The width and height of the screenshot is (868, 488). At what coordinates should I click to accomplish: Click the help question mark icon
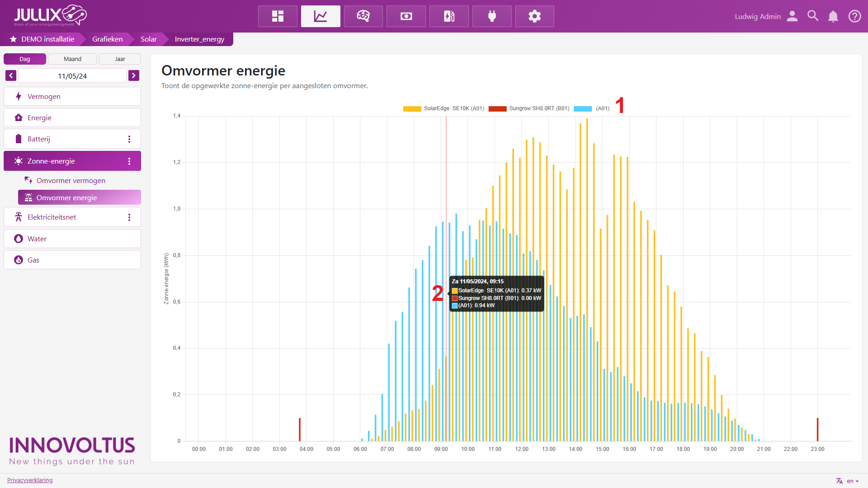click(x=854, y=16)
